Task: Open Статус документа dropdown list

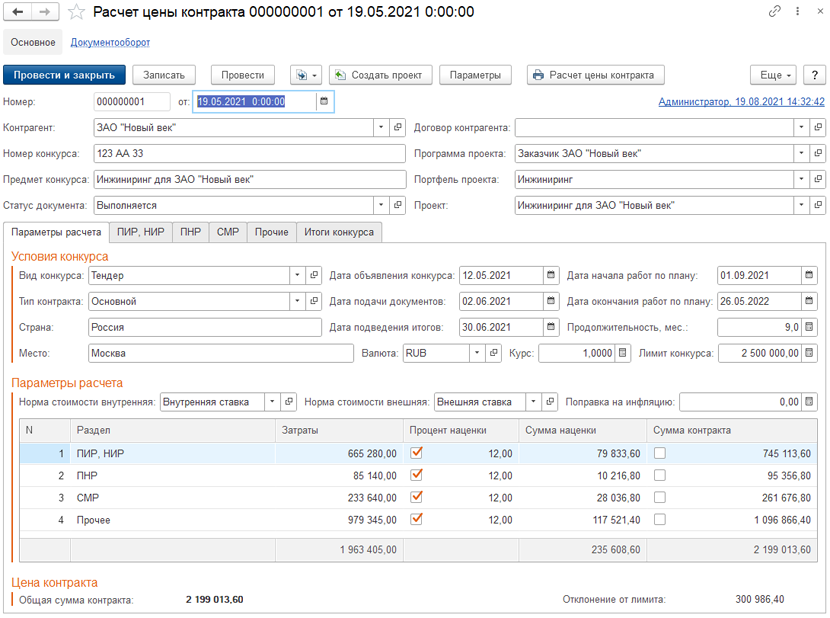Action: (x=381, y=205)
